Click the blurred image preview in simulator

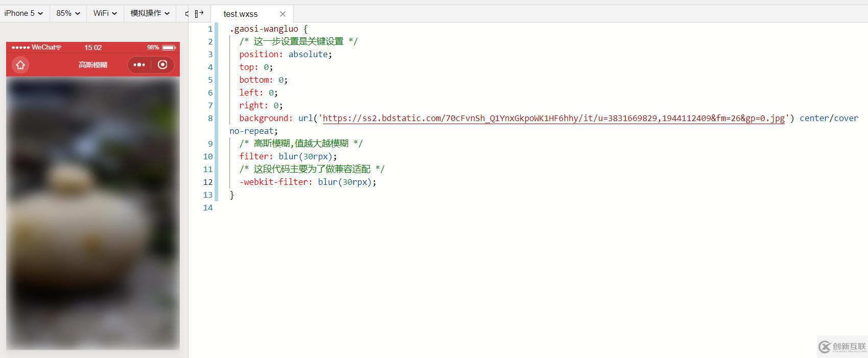coord(93,213)
